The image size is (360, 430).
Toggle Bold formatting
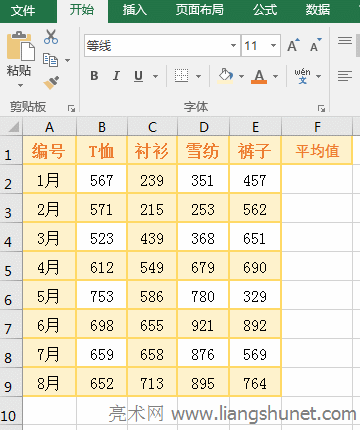point(94,76)
